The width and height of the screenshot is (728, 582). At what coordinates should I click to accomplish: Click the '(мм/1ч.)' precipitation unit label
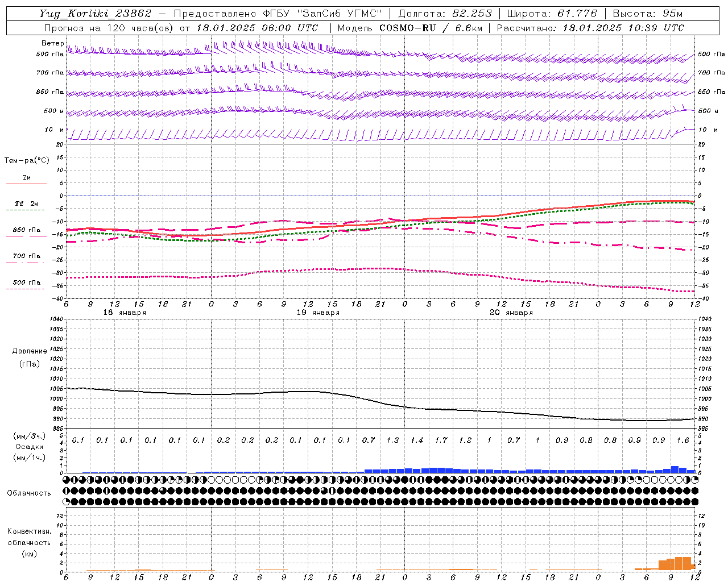[x=28, y=458]
